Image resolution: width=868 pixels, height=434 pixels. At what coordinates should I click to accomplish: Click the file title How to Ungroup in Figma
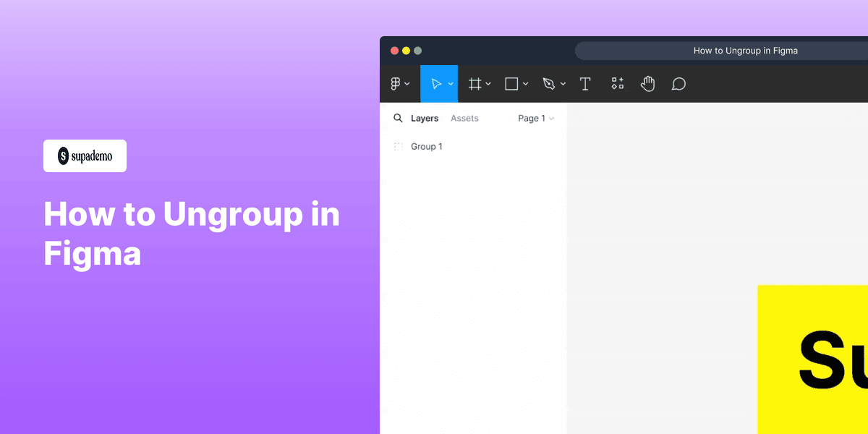(746, 50)
